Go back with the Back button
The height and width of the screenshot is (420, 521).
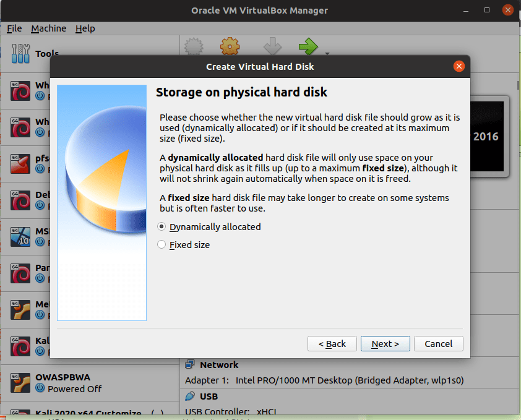(332, 343)
